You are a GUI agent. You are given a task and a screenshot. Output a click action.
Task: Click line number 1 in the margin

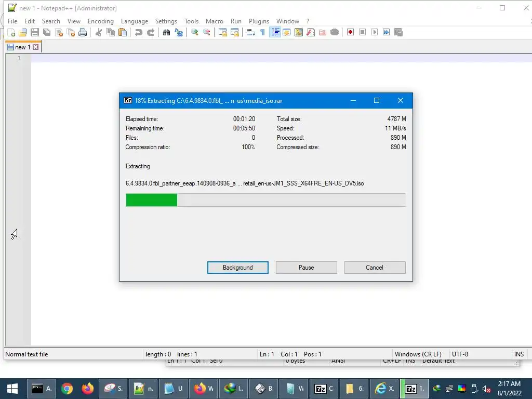click(19, 58)
